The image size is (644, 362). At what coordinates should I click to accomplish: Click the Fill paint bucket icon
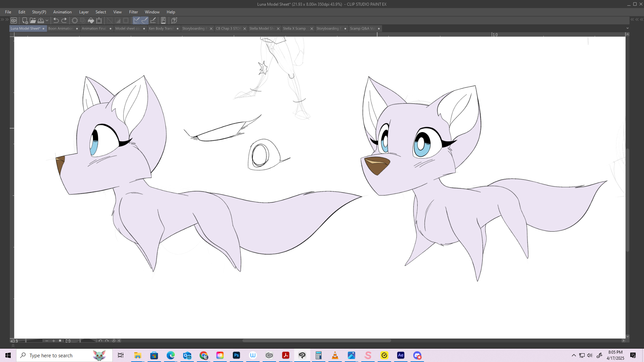pyautogui.click(x=91, y=20)
